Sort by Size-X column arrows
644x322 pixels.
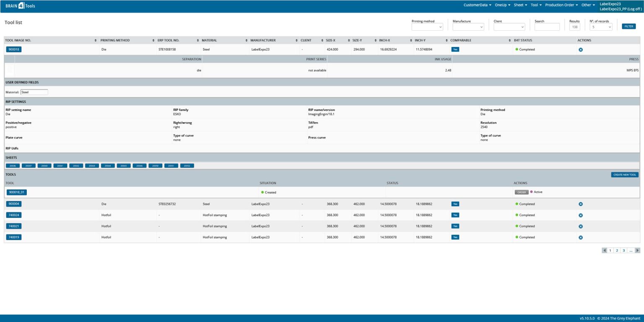348,40
